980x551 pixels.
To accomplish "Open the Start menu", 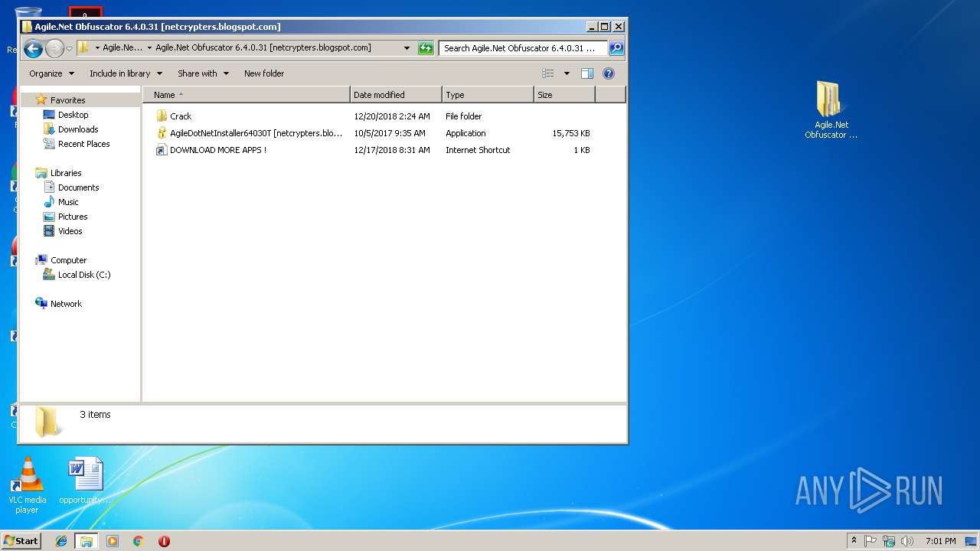I will pyautogui.click(x=21, y=540).
